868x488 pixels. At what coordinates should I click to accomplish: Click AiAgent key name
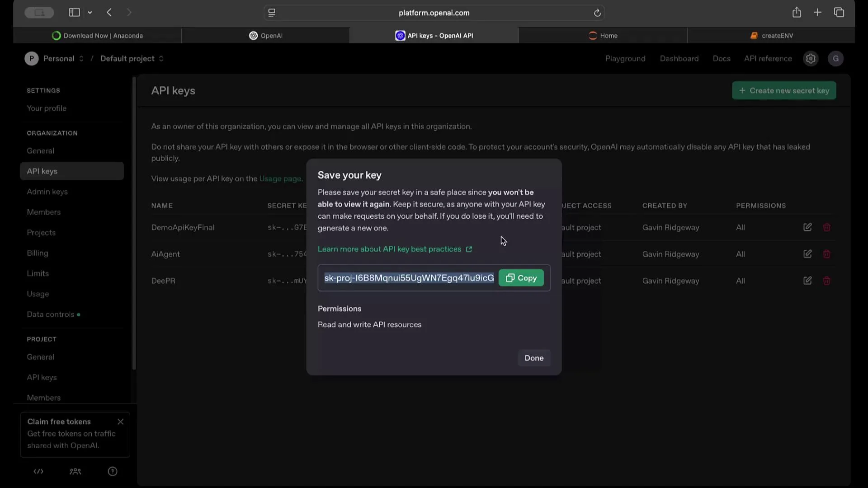(165, 254)
